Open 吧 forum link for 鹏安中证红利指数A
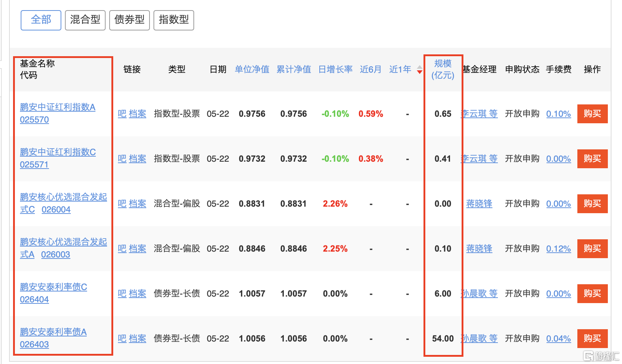The height and width of the screenshot is (364, 622). point(122,114)
